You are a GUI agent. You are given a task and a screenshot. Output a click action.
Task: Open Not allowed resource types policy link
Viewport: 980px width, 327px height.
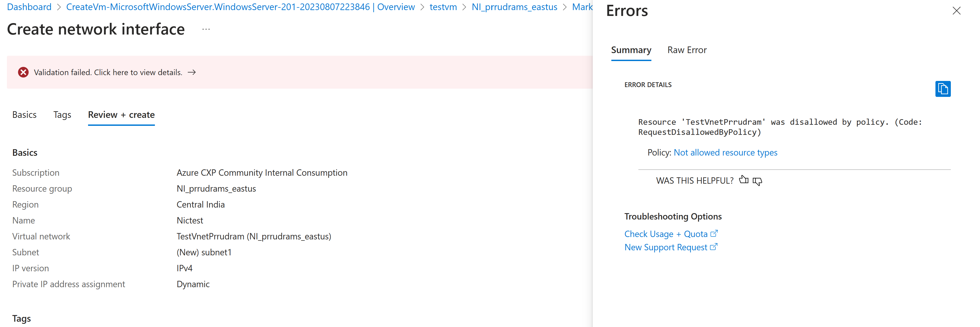point(725,153)
